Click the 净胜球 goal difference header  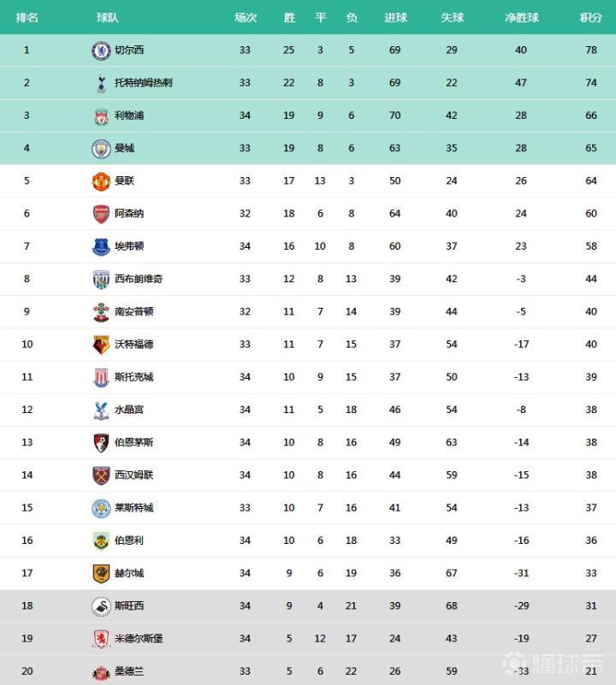[521, 17]
